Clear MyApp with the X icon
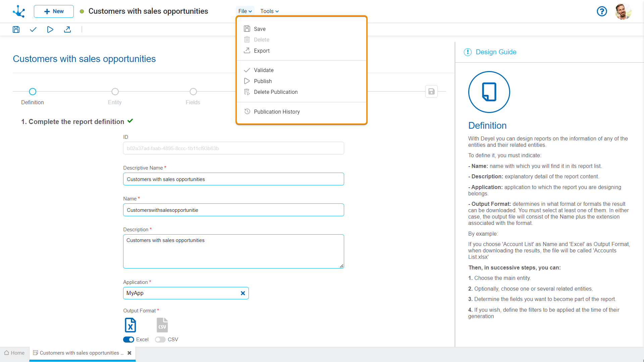This screenshot has width=644, height=362. click(x=243, y=293)
